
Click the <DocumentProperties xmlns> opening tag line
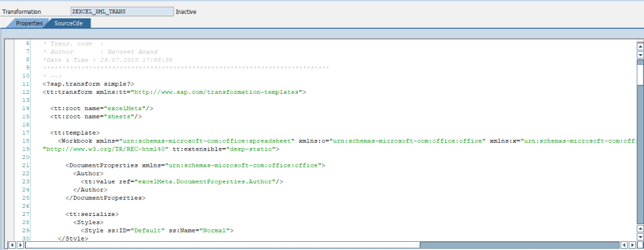tap(196, 165)
